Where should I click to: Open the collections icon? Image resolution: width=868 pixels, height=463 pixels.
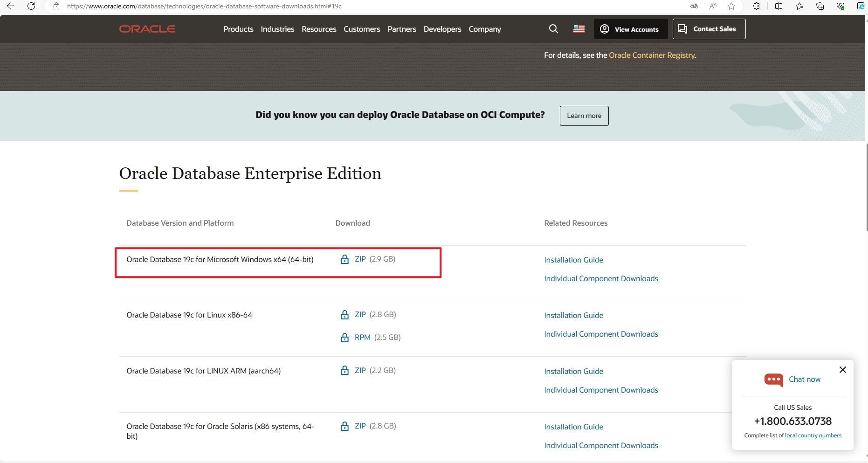pos(820,6)
